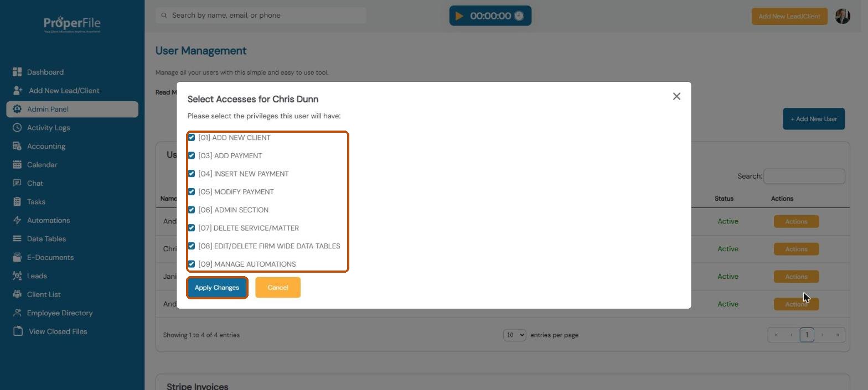Click Apply Changes button
The image size is (868, 390).
[x=217, y=288]
